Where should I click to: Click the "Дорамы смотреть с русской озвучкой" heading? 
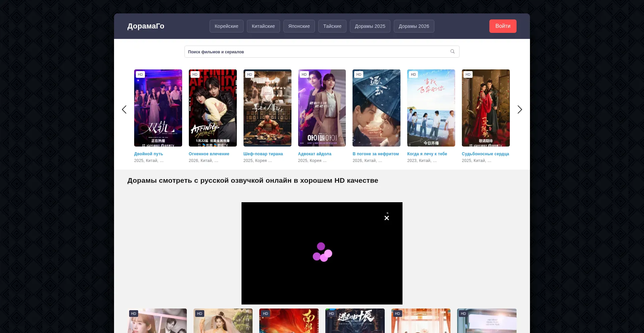[x=253, y=180]
